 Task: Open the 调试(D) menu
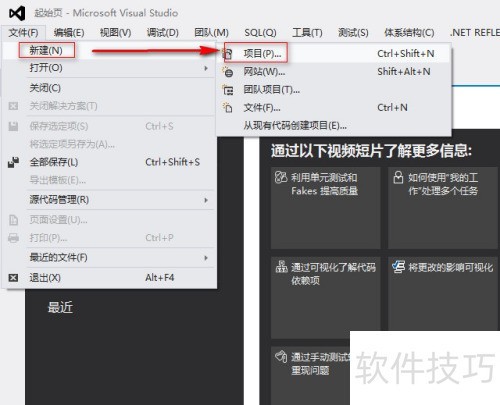tap(162, 33)
